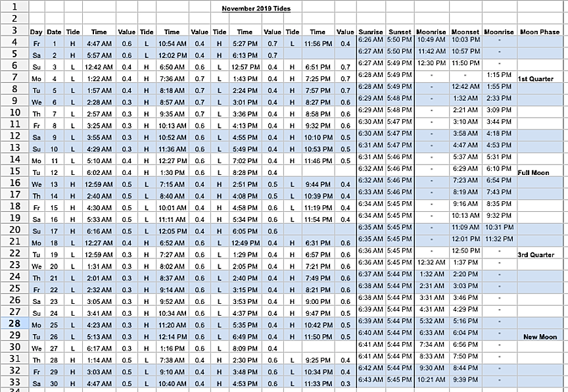
Task: Click the 10:49 AM moonrise cell
Action: [432, 39]
